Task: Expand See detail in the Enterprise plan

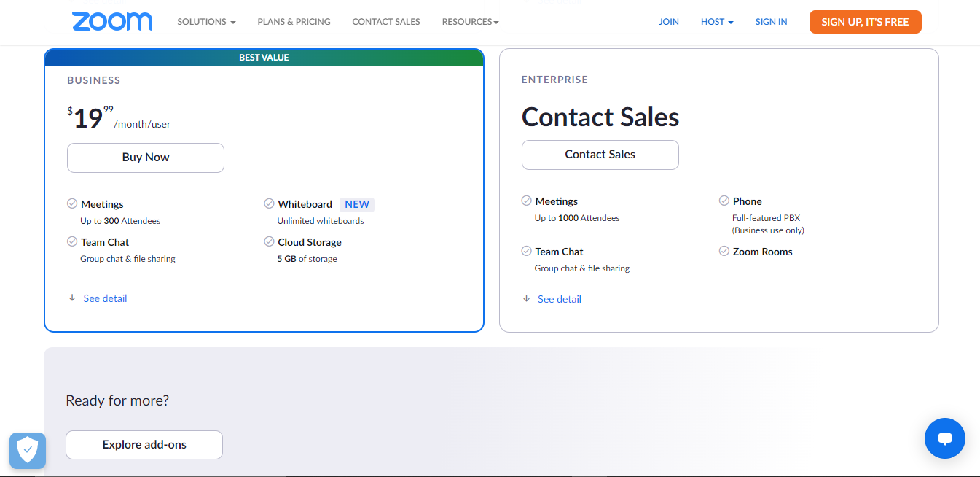Action: (559, 299)
